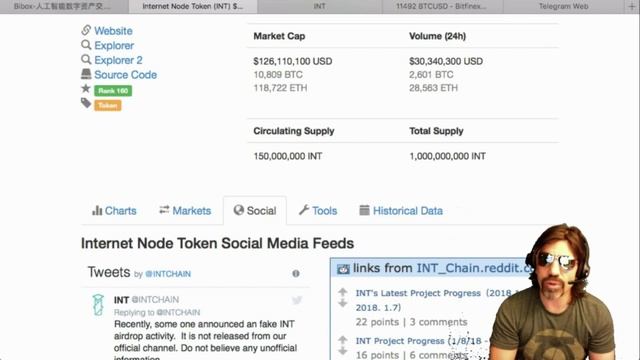Open the @INTCHAIN handle beside INT name

pyautogui.click(x=155, y=300)
